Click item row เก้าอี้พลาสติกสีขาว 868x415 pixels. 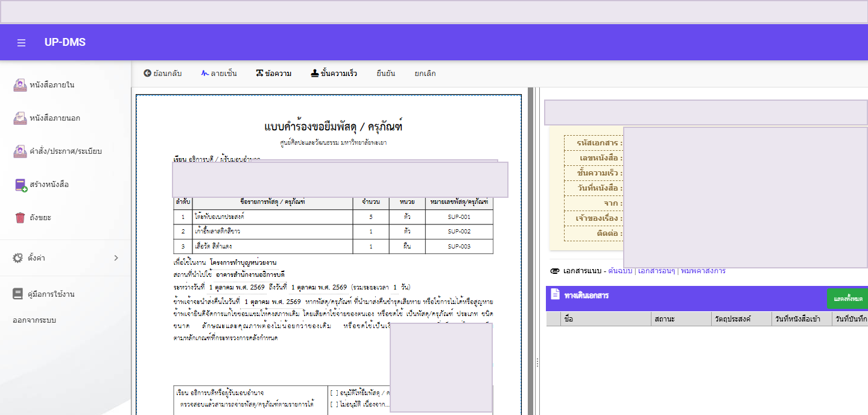333,232
